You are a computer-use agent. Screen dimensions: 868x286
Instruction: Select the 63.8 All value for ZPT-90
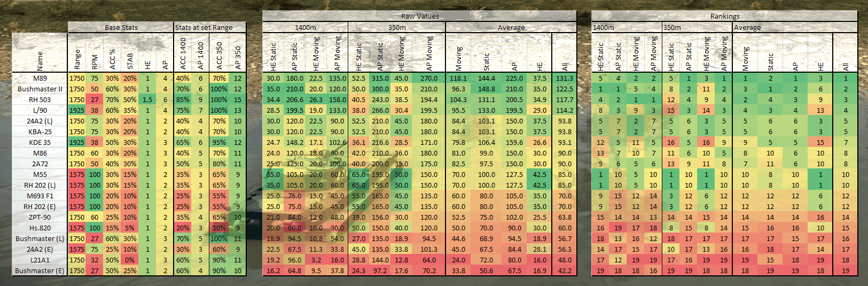pyautogui.click(x=565, y=217)
